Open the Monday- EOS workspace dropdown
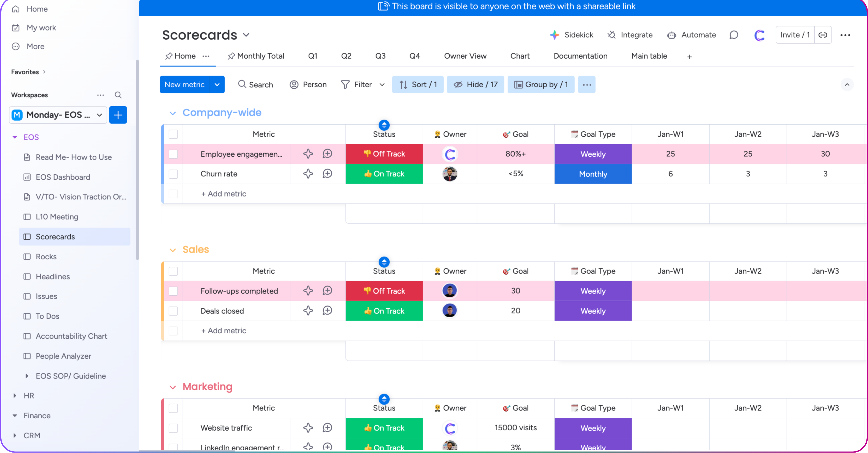This screenshot has height=453, width=868. 99,115
